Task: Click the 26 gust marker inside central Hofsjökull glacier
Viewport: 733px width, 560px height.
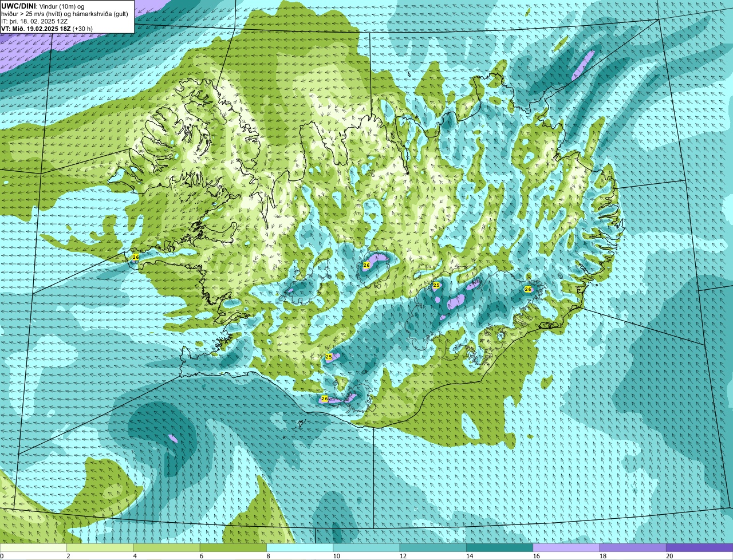Action: pos(366,265)
